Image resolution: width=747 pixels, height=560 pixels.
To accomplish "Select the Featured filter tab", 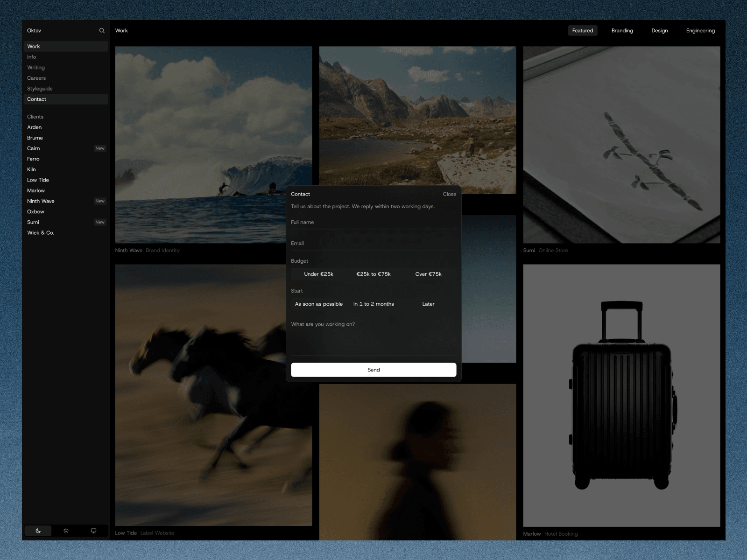I will click(583, 31).
